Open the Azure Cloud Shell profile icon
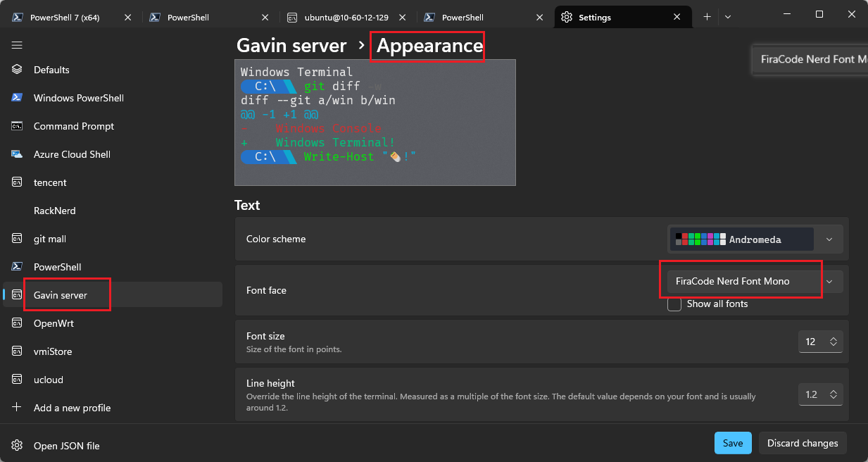 tap(18, 154)
